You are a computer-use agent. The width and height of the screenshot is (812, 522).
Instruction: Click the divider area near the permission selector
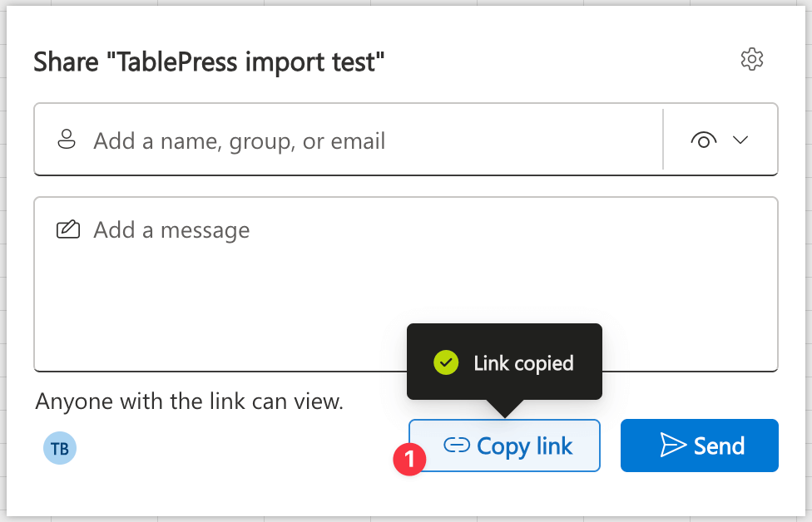(x=664, y=140)
